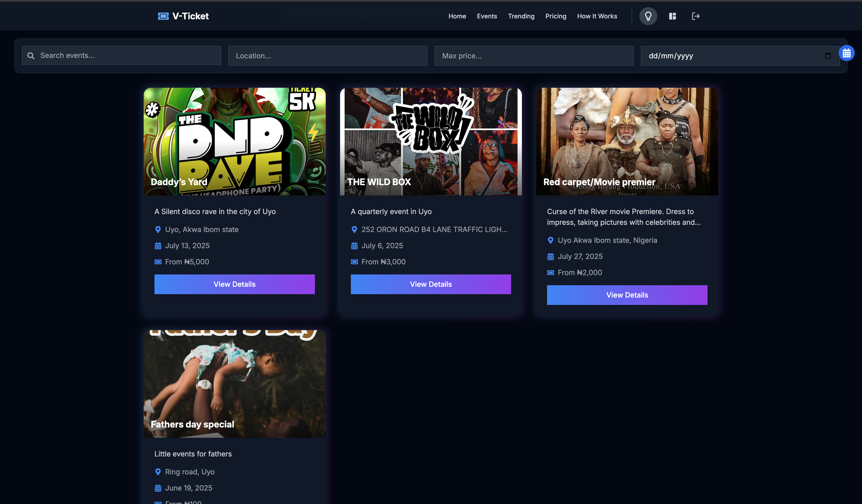
Task: Focus the Search events field
Action: (x=127, y=55)
